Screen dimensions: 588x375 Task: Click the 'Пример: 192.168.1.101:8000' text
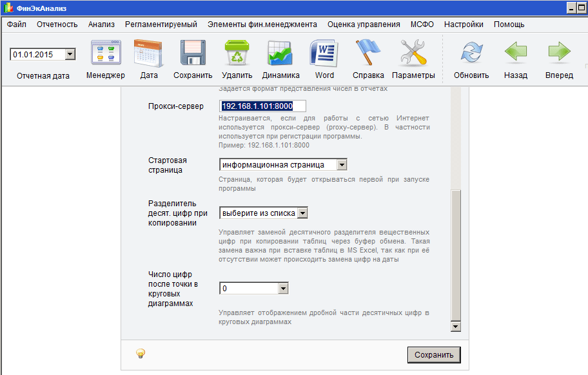pos(264,146)
